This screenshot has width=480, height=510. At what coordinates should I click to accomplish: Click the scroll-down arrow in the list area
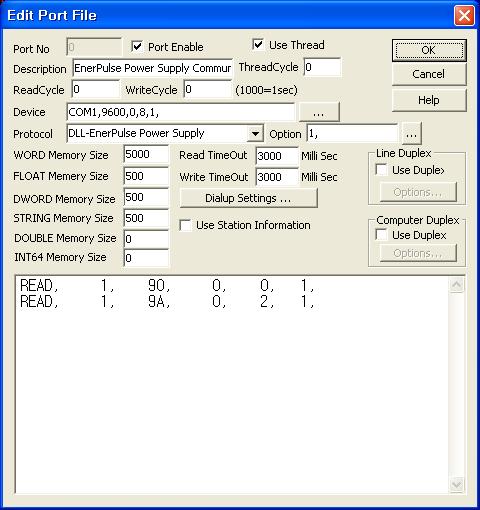456,485
